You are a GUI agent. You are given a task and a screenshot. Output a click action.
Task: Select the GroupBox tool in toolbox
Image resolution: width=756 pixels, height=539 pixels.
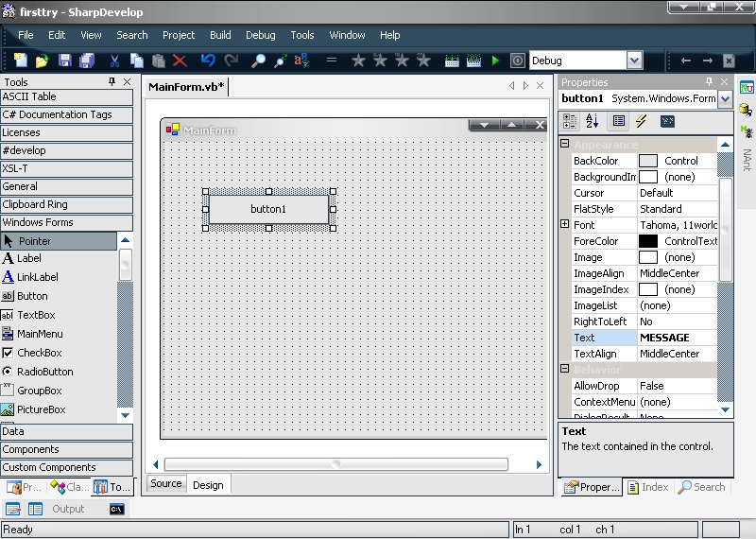pos(32,391)
